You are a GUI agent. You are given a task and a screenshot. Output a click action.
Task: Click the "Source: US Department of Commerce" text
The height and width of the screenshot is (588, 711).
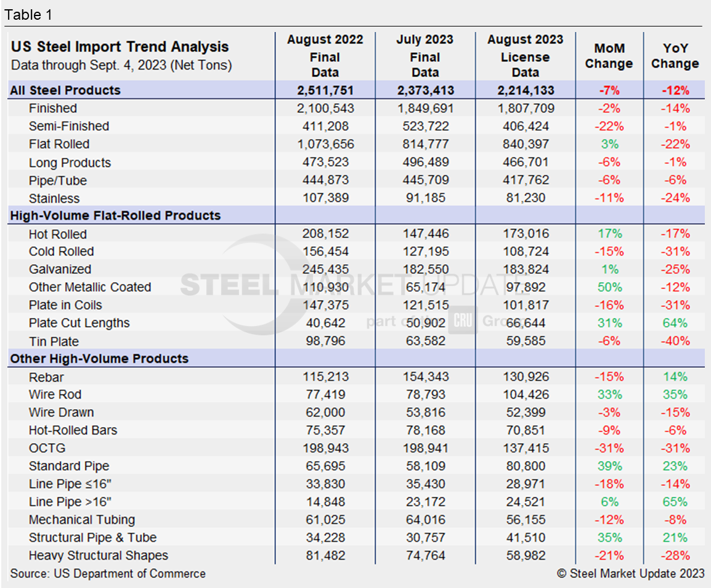[x=108, y=574]
